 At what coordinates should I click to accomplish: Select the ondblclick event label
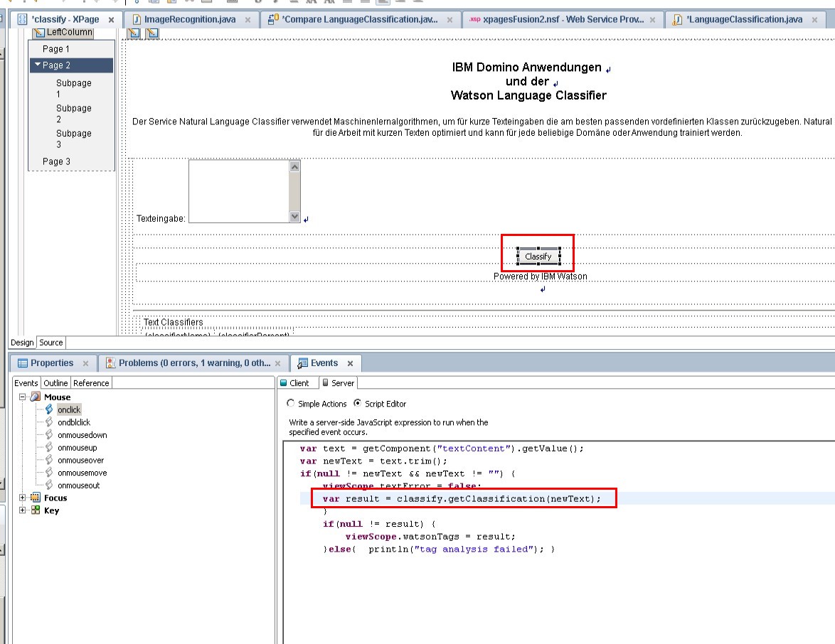pos(74,422)
